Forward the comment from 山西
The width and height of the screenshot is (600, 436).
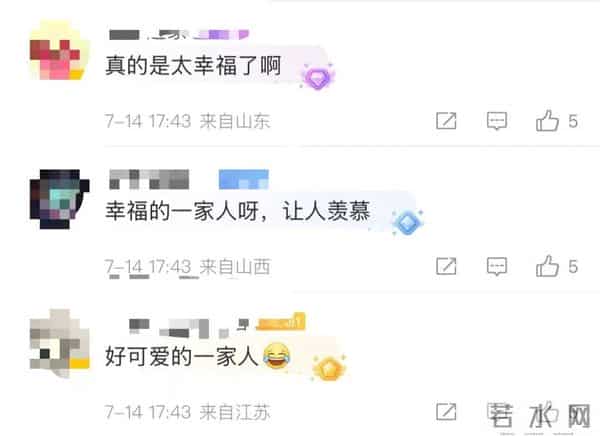446,266
